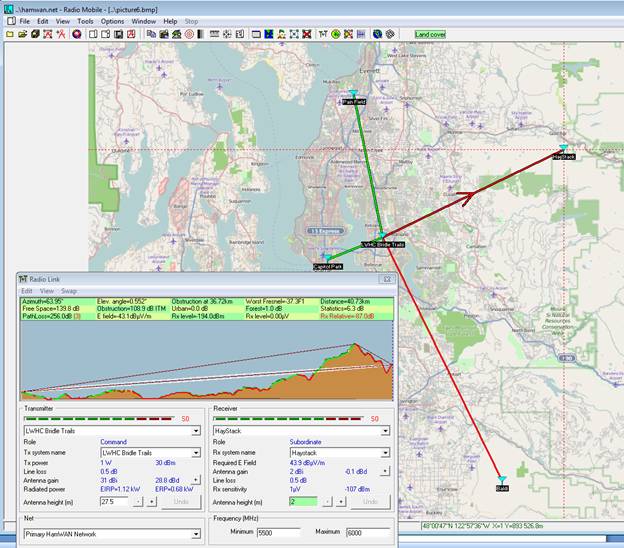Open the Tools menu in the menu bar

pos(85,20)
